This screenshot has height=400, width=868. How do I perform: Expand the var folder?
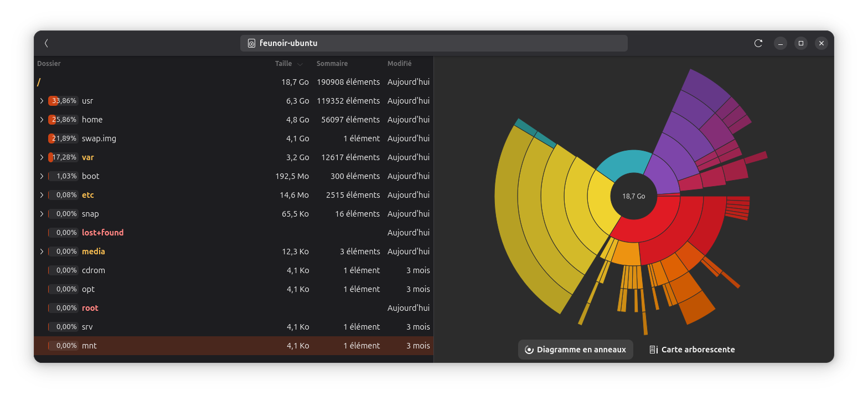(x=42, y=157)
